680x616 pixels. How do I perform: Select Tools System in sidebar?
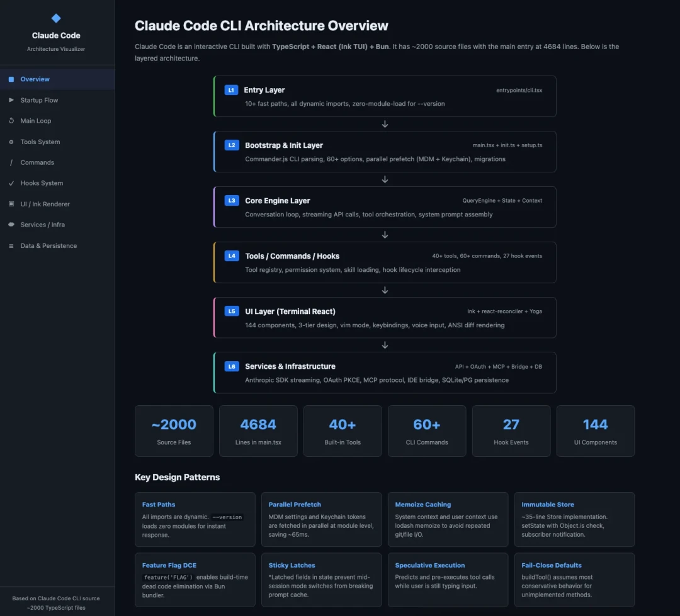[57, 142]
